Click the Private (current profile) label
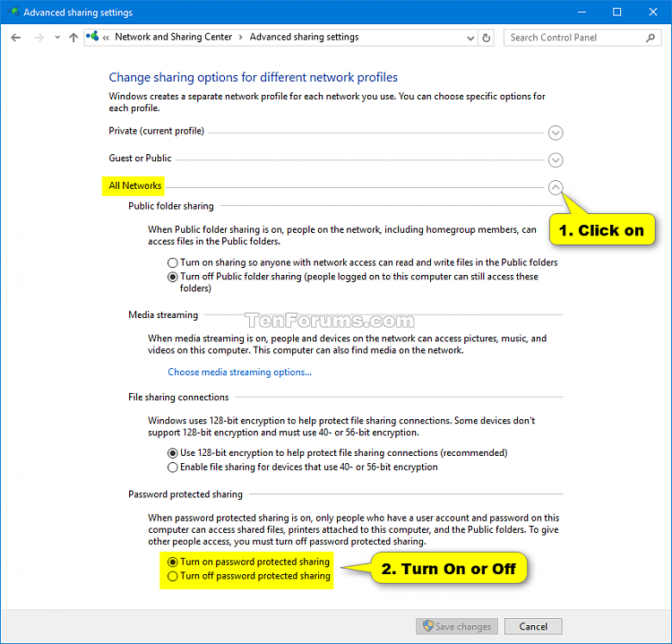672x644 pixels. point(157,131)
